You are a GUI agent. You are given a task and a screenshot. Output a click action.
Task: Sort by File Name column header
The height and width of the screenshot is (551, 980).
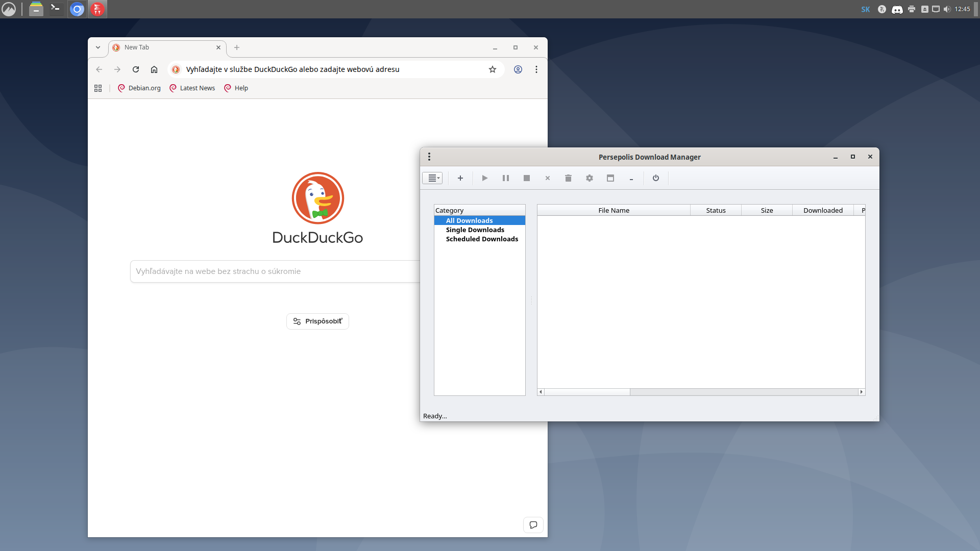point(614,210)
